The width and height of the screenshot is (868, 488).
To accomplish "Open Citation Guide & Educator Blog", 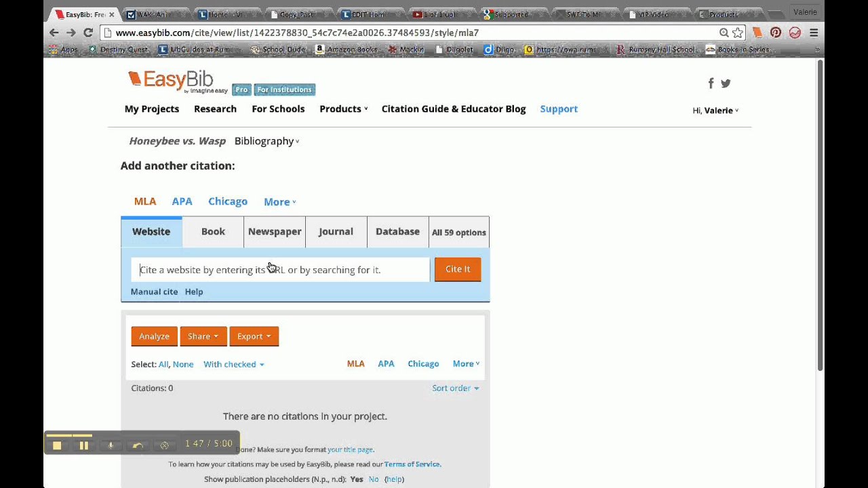I will point(454,109).
